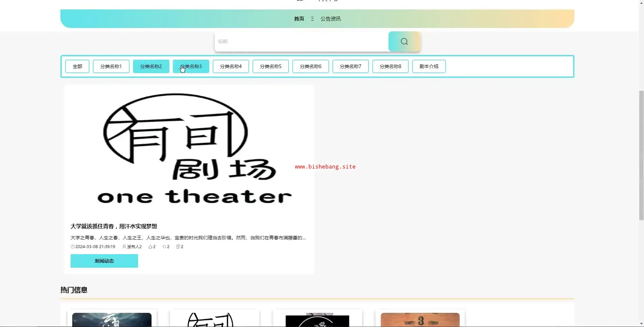Select the 全部 category filter
Viewport: 644px width, 327px height.
click(x=77, y=66)
